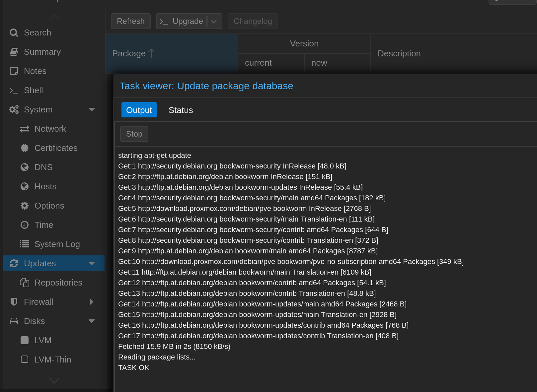Click the Search magnifier icon in sidebar
The width and height of the screenshot is (537, 392).
[14, 33]
